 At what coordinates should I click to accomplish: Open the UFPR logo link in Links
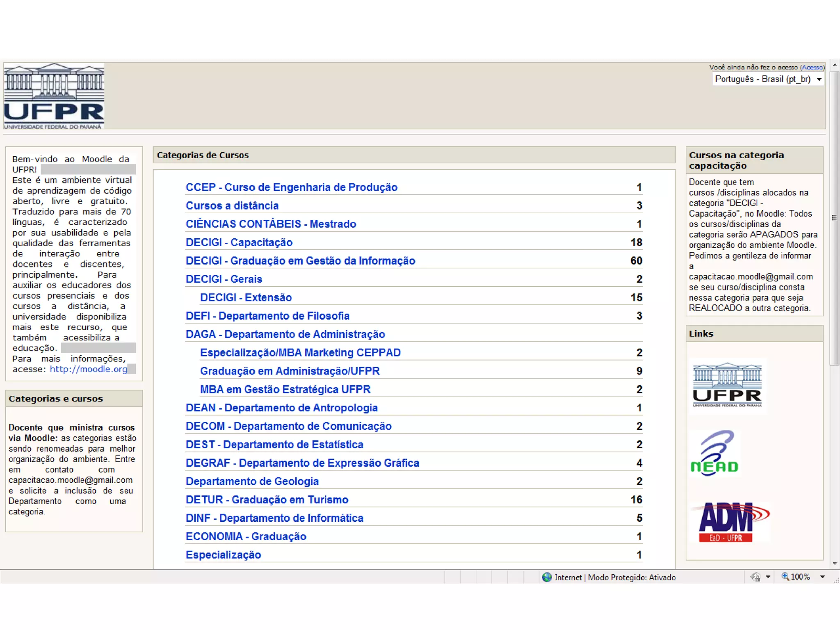727,386
